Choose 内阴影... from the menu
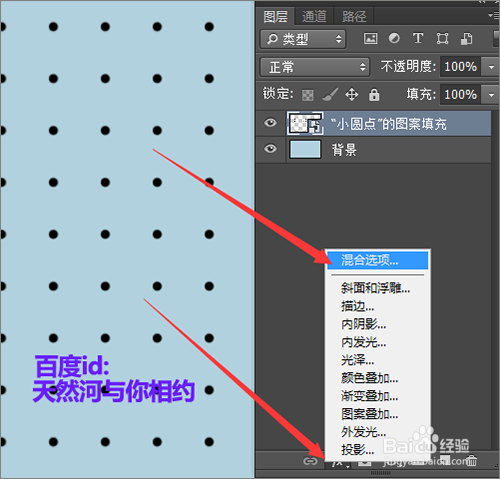The height and width of the screenshot is (479, 500). (x=378, y=324)
